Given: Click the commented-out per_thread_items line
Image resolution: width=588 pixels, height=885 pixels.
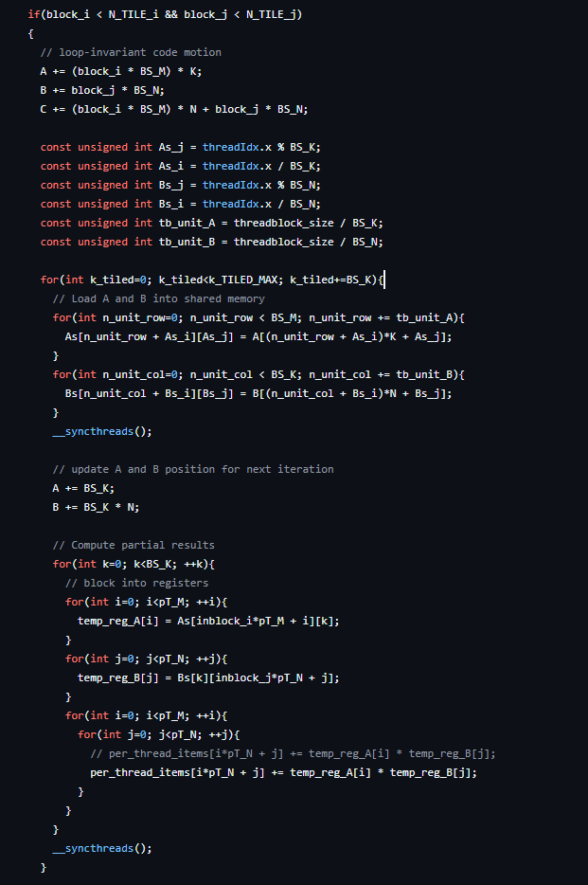Looking at the screenshot, I should pos(292,753).
